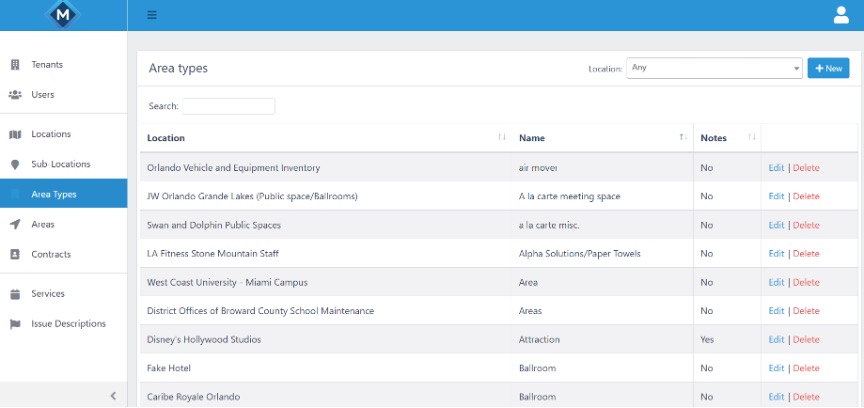Viewport: 864px width, 408px height.
Task: Open the Location filter dropdown
Action: [714, 68]
